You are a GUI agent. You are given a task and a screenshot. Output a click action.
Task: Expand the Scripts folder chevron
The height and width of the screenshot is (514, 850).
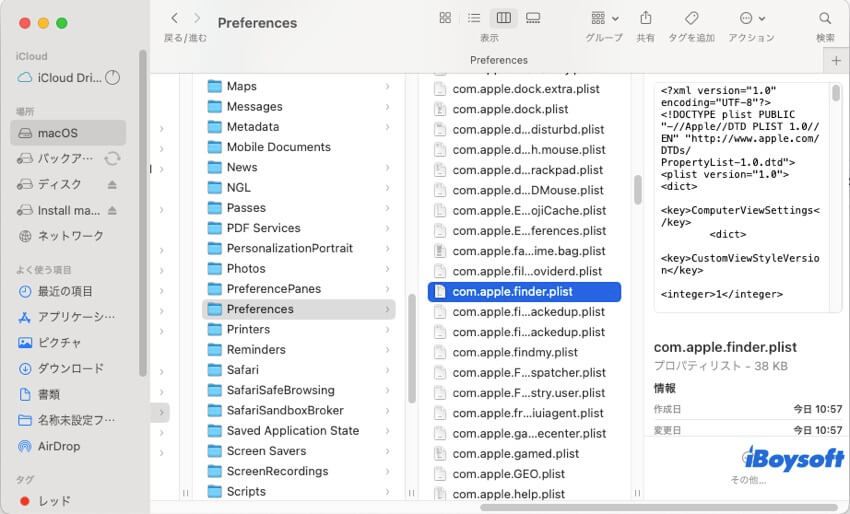pyautogui.click(x=388, y=492)
